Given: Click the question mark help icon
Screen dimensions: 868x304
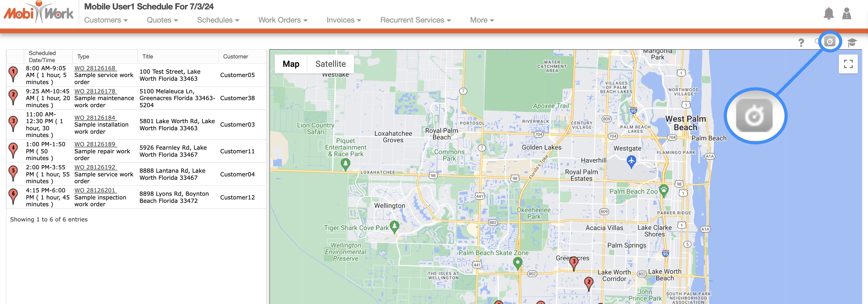Looking at the screenshot, I should (801, 43).
